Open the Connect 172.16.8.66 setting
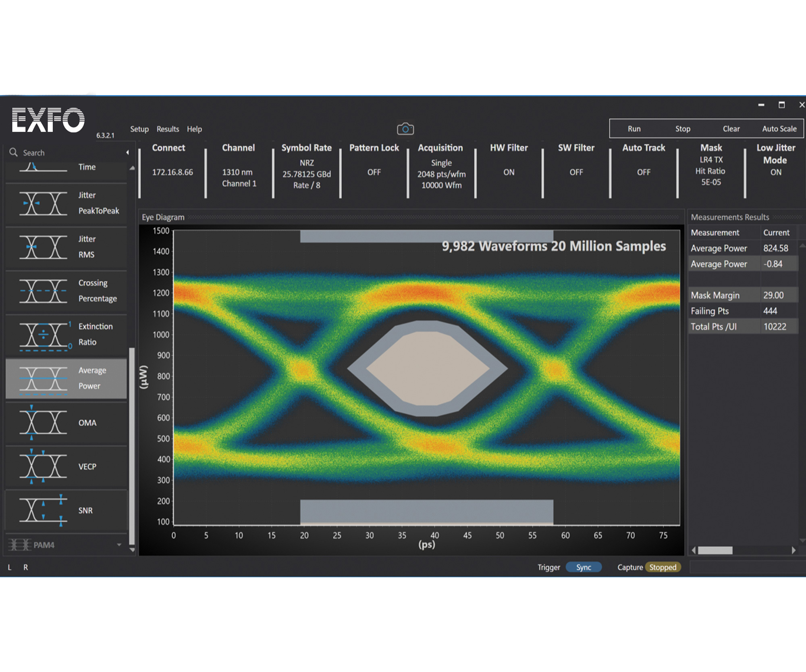 pyautogui.click(x=172, y=172)
